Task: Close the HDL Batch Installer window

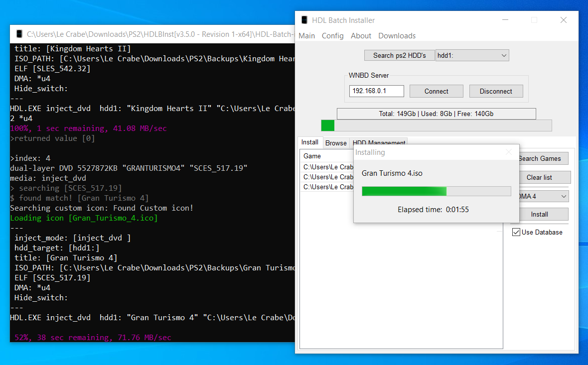Action: click(x=563, y=20)
